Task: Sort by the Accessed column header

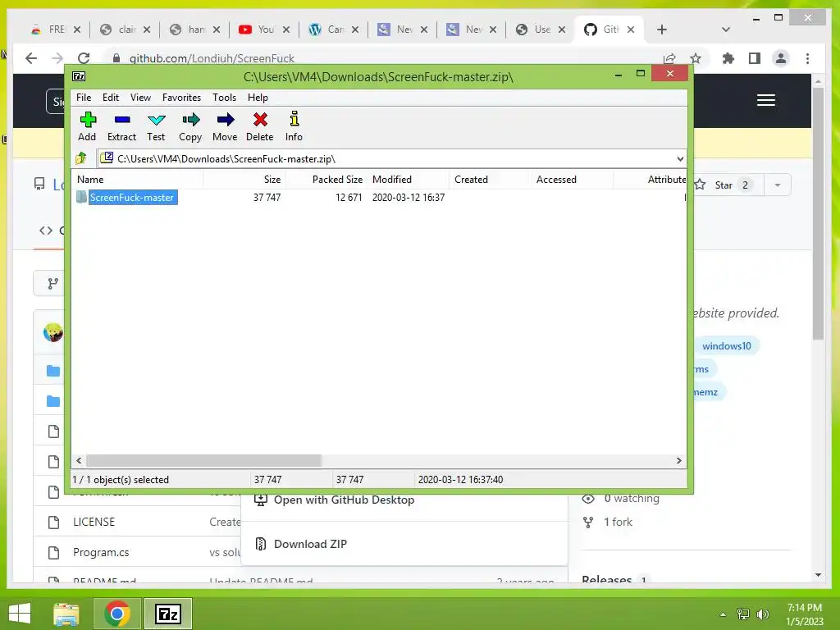Action: click(x=571, y=180)
